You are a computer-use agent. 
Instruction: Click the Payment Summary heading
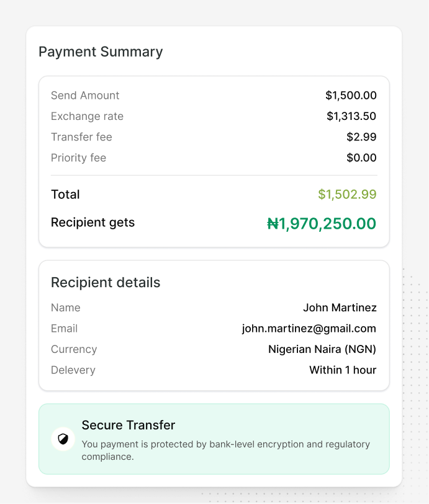coord(101,52)
